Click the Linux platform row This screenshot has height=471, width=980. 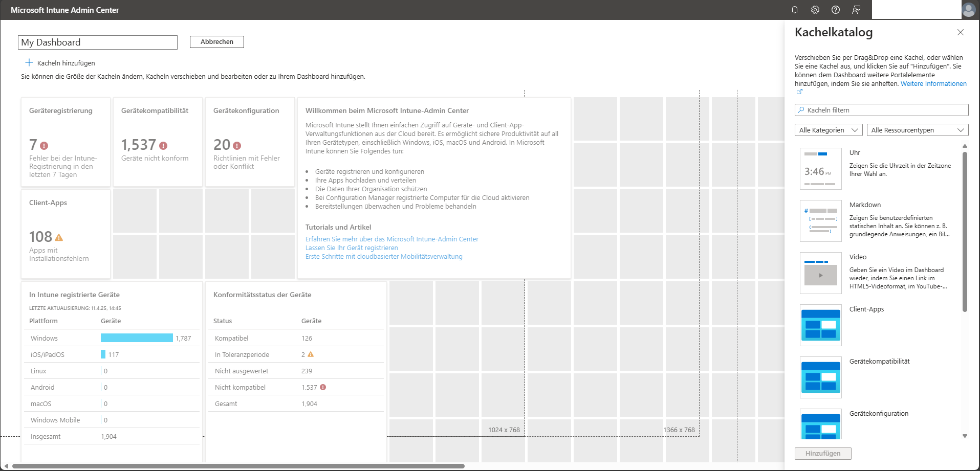click(x=112, y=371)
